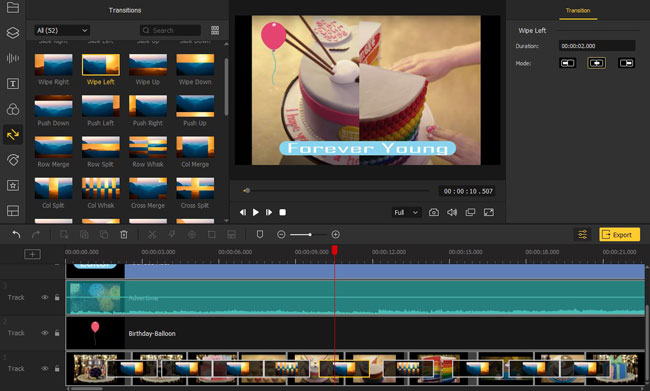This screenshot has height=391, width=650.
Task: Hide the Advertime audio track via eye
Action: click(x=44, y=297)
